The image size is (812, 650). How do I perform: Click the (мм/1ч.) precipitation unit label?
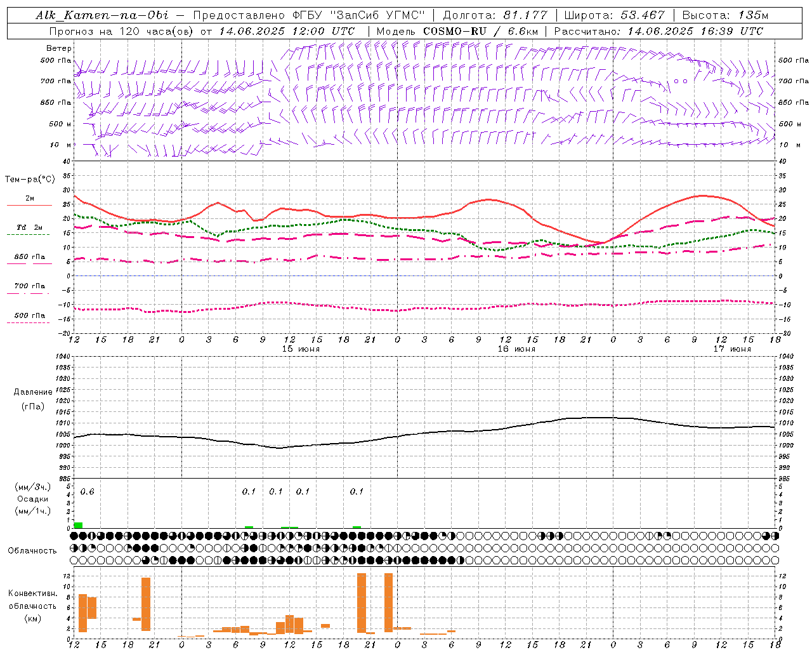pos(32,511)
